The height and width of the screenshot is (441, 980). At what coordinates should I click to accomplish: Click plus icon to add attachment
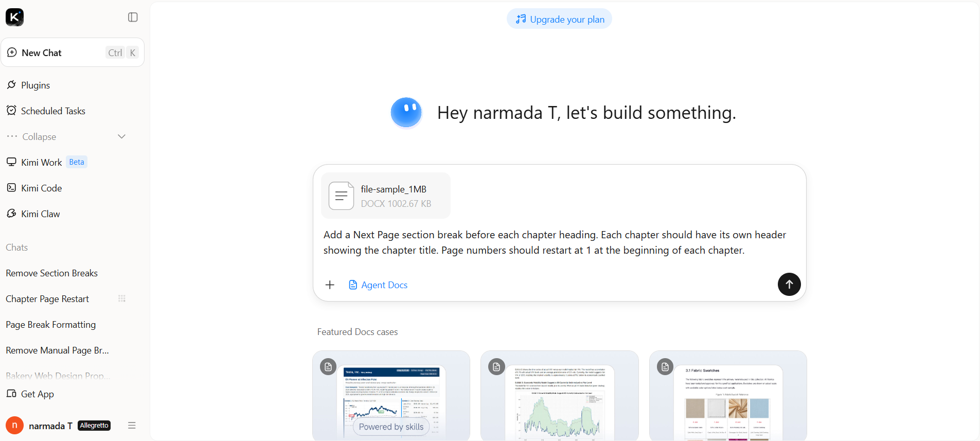pos(330,285)
